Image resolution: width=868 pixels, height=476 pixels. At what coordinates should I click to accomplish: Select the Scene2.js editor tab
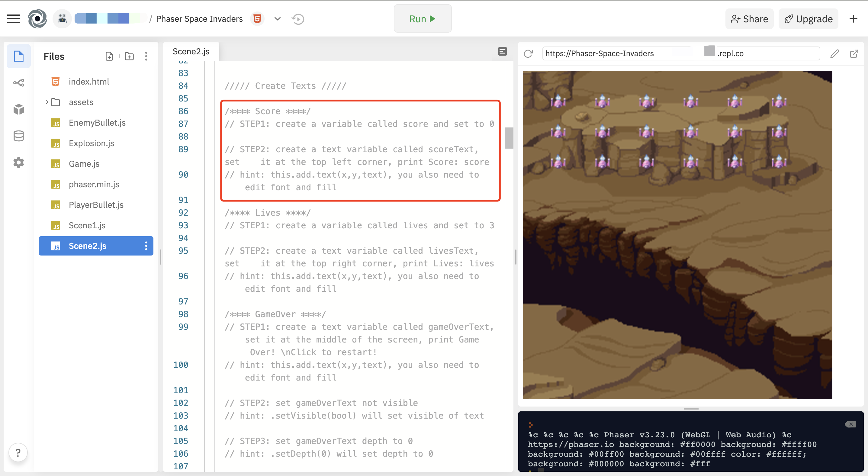coord(191,52)
